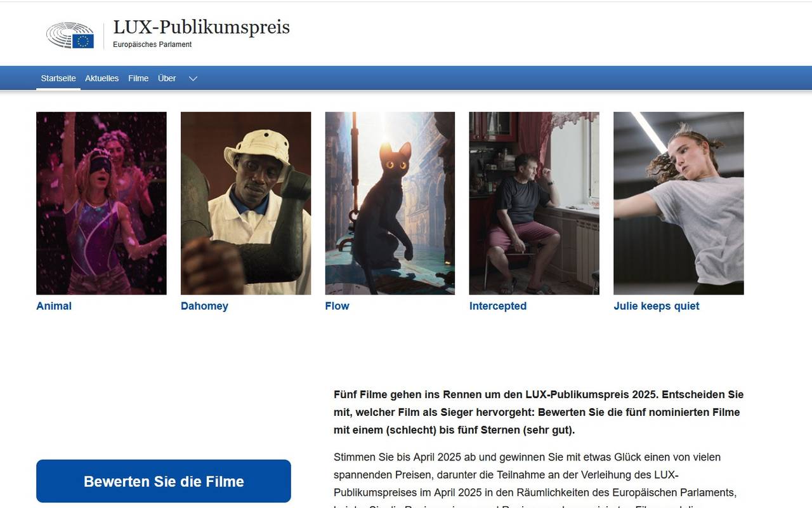Follow the Dahomey title link
This screenshot has height=508, width=812.
(204, 306)
